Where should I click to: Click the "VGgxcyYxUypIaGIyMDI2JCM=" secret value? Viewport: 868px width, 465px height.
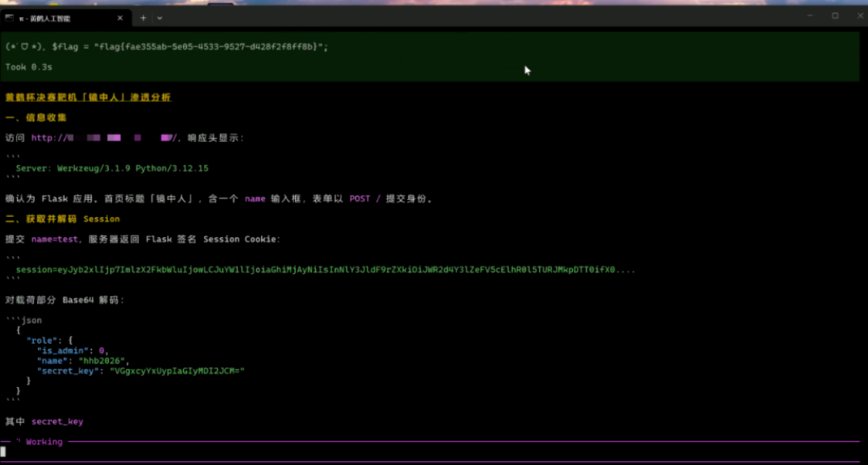(177, 371)
